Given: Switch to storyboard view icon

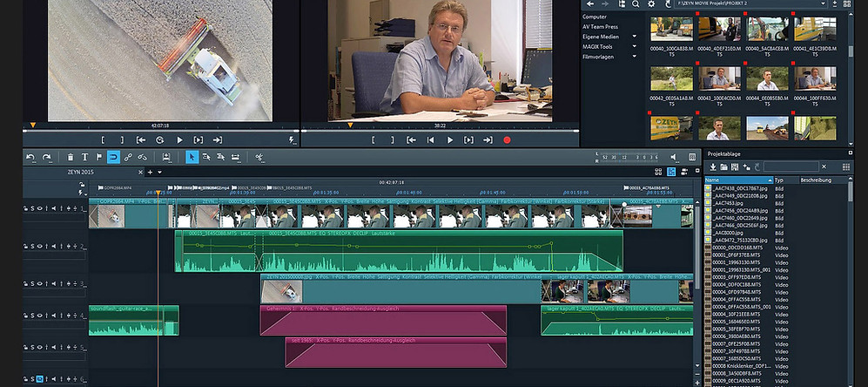Looking at the screenshot, I should (658, 172).
